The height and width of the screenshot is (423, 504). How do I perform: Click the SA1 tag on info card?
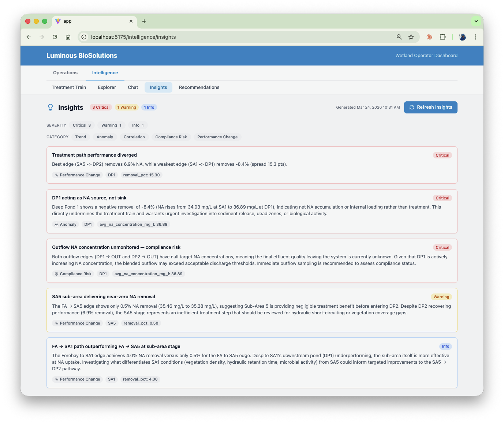112,379
